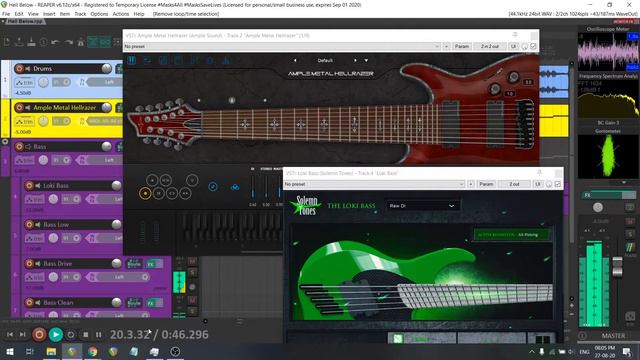640x360 pixels.
Task: Open the Raw DI dropdown in Loki Bass
Action: coord(422,206)
